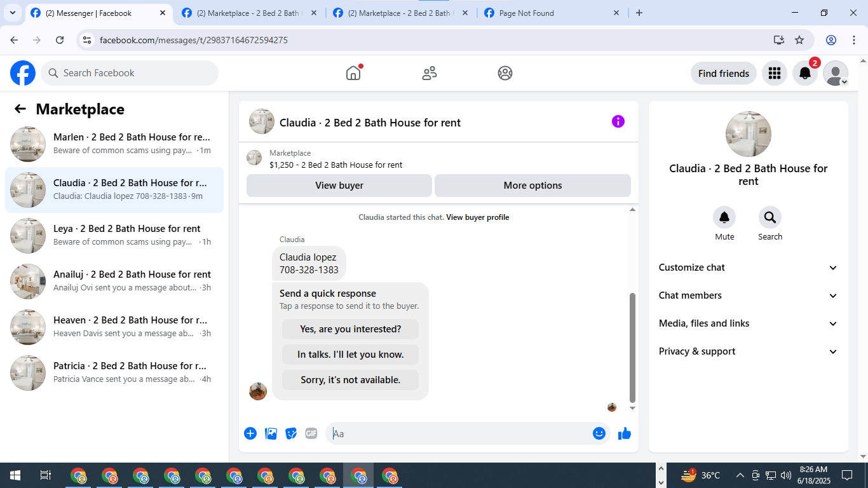Image resolution: width=868 pixels, height=488 pixels.
Task: Open the Friends icon in top navigation
Action: click(x=430, y=73)
